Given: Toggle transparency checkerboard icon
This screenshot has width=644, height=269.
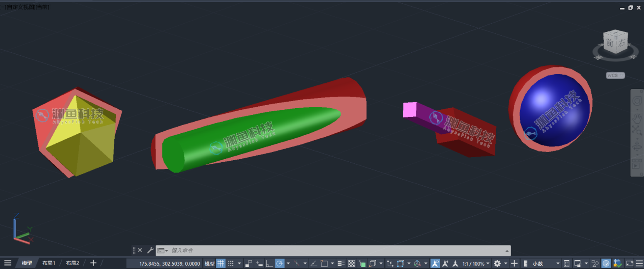Looking at the screenshot, I should click(352, 263).
